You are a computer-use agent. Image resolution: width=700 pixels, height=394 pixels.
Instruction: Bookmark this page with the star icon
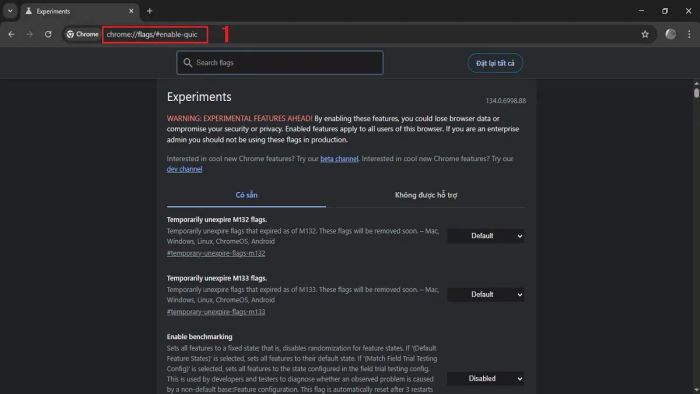(x=645, y=34)
